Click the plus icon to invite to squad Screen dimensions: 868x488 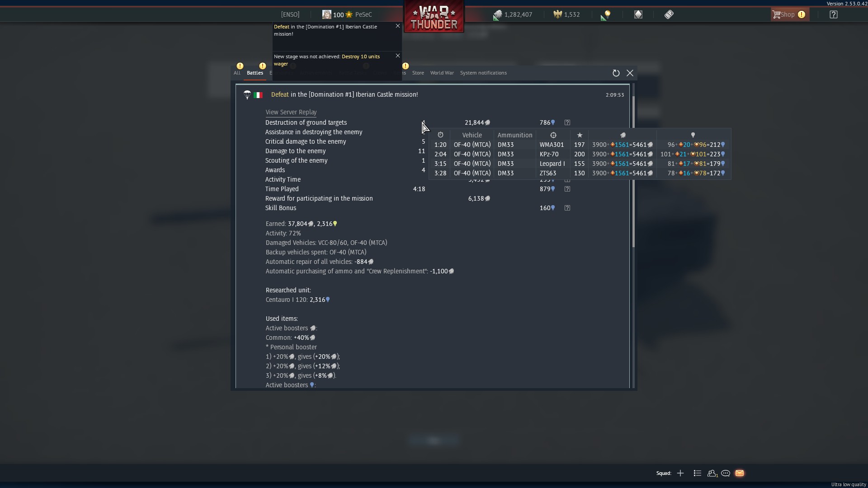pos(680,473)
